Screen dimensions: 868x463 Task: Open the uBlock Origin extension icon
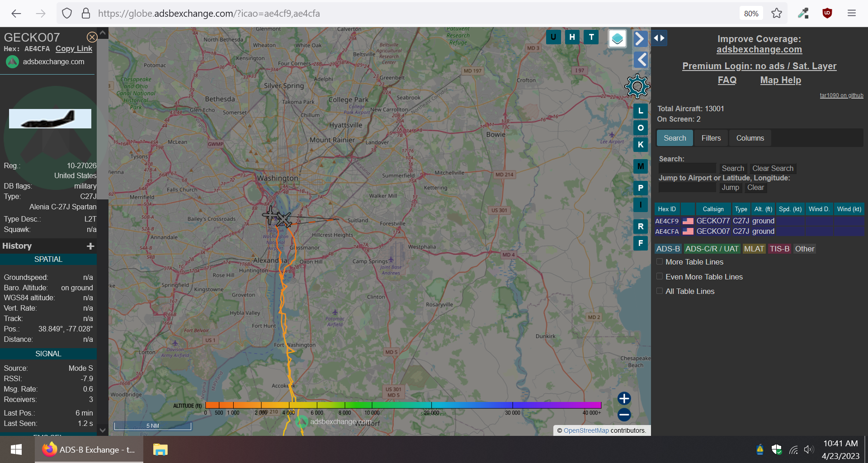click(x=827, y=13)
